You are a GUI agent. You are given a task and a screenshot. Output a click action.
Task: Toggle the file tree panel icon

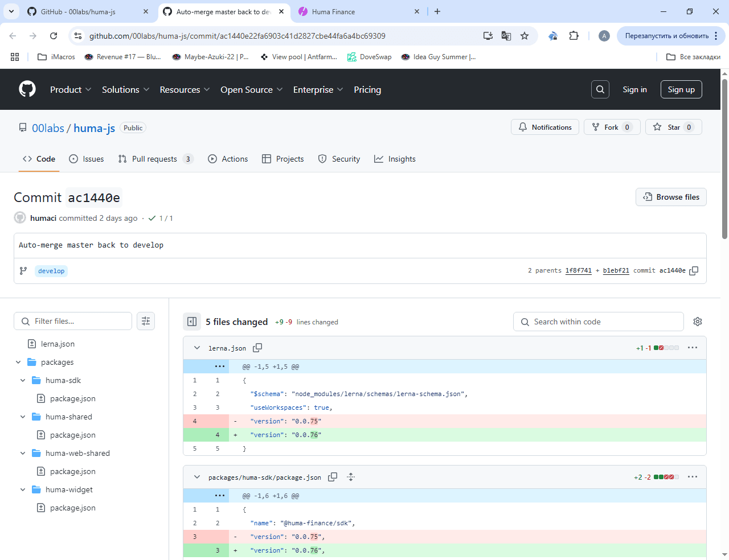[192, 322]
